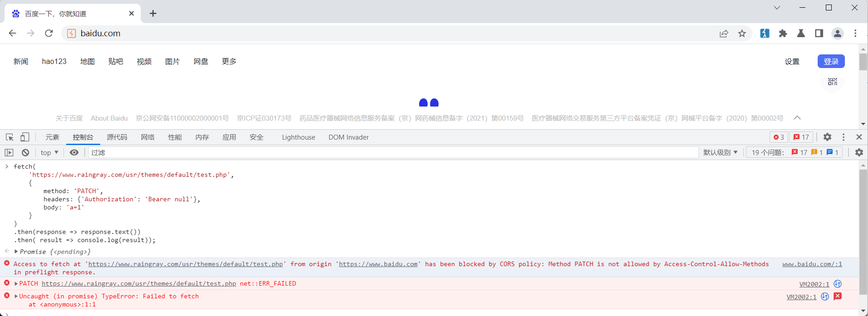Open the tab search chevron
This screenshot has width=868, height=316.
(x=777, y=8)
